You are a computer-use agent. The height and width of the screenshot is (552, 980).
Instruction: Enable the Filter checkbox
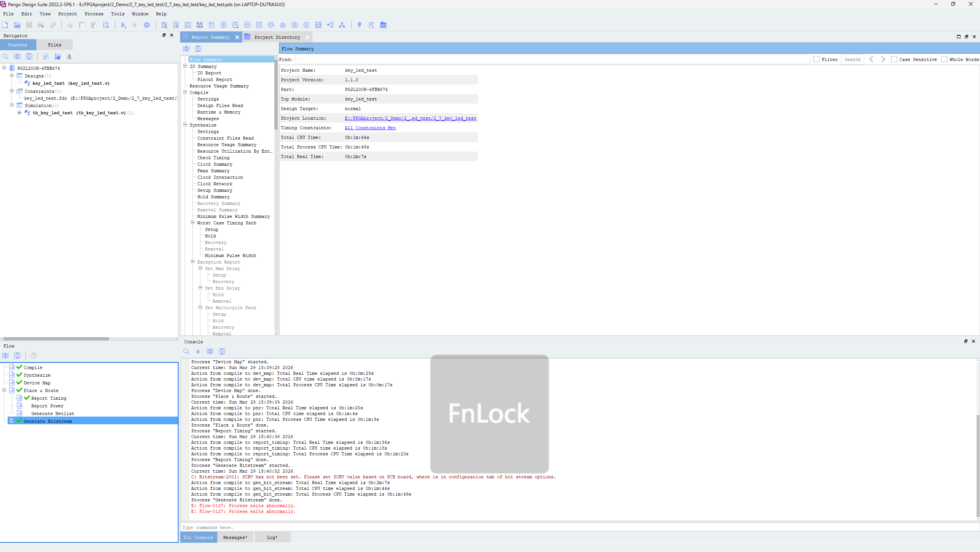pyautogui.click(x=816, y=59)
